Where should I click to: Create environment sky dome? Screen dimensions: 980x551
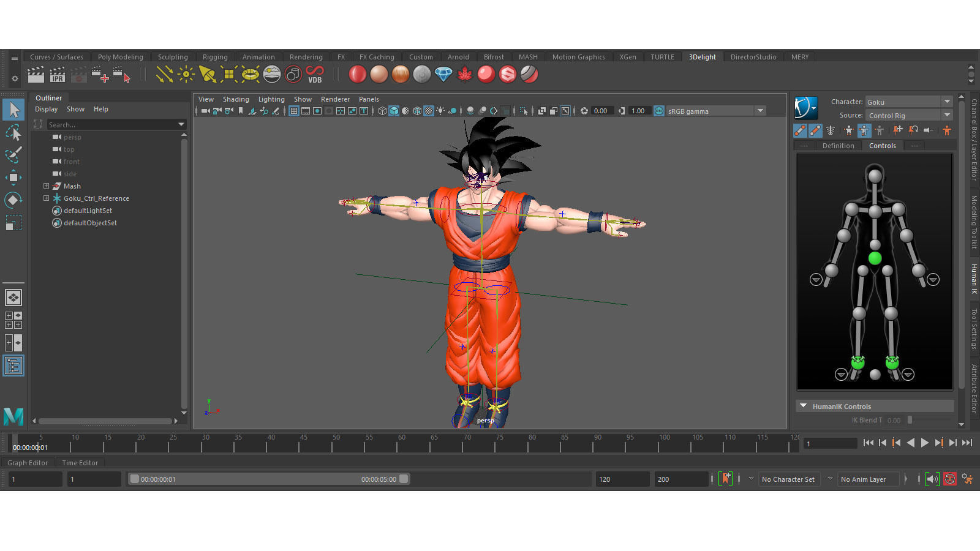point(271,75)
